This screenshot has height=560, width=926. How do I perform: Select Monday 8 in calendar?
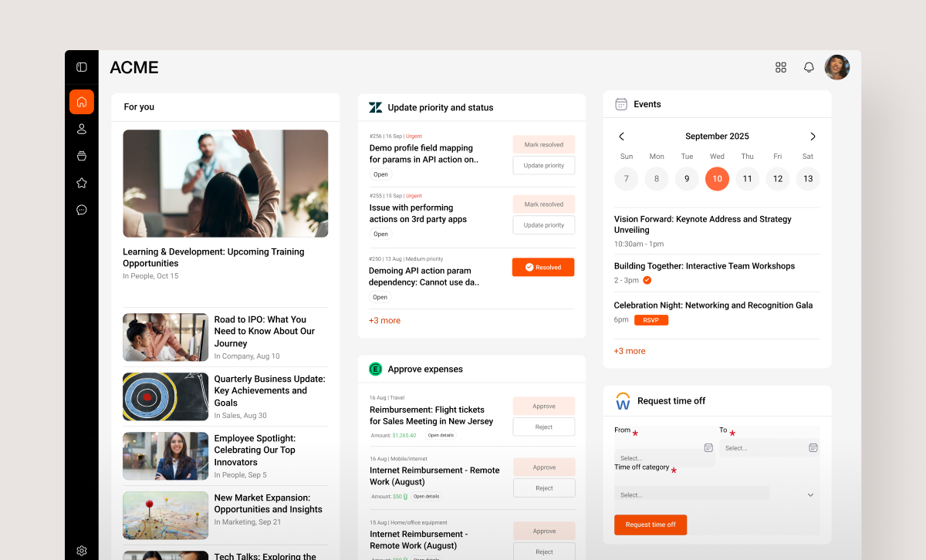pyautogui.click(x=657, y=179)
